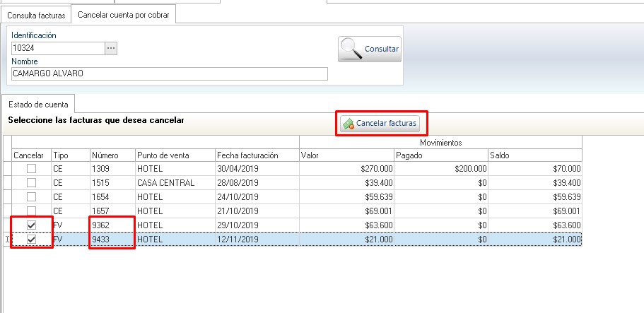
Task: Switch to the Consulta facturas tab
Action: click(36, 14)
